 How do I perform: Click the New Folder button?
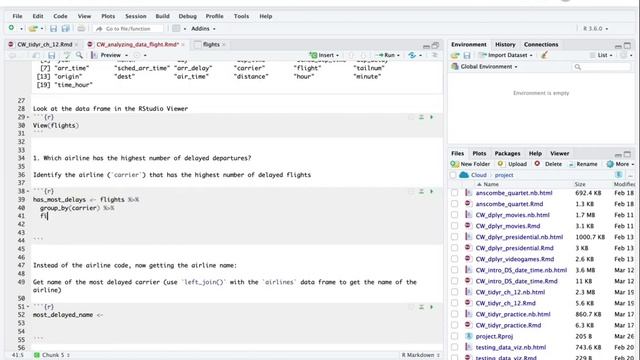(470, 164)
